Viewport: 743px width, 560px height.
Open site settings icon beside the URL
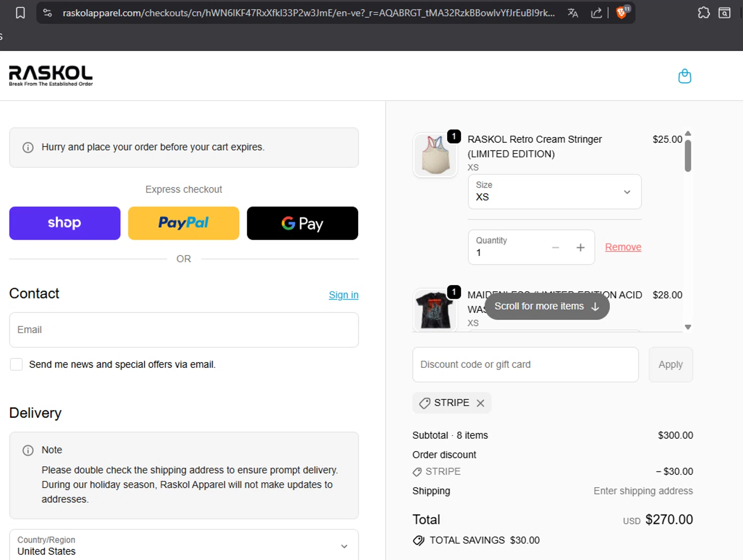(x=48, y=13)
